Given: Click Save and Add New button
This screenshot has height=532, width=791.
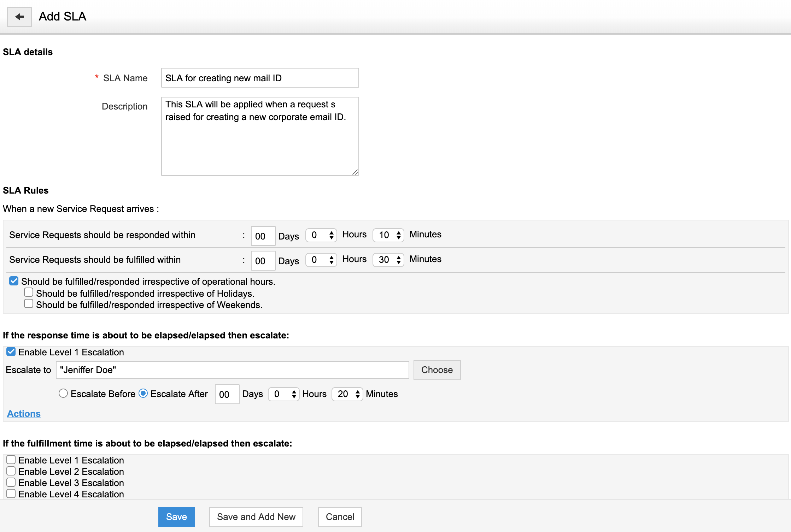Looking at the screenshot, I should (256, 517).
